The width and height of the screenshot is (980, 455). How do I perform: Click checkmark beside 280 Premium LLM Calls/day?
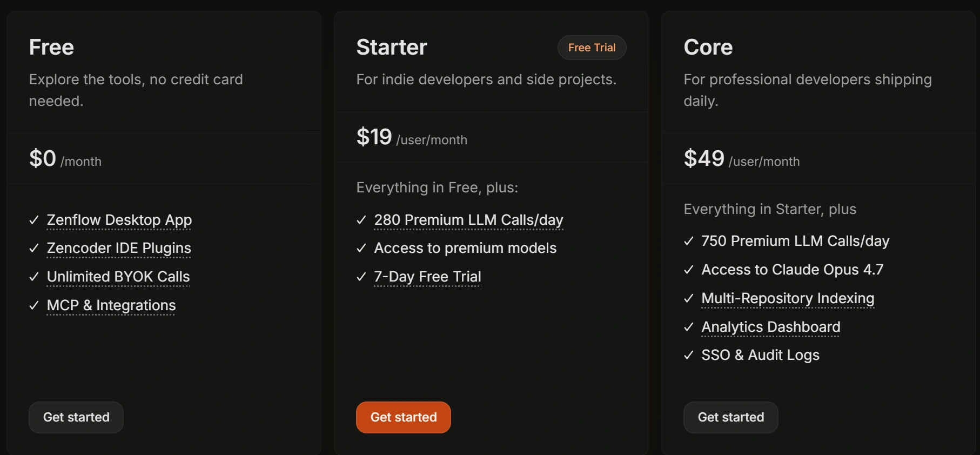click(x=361, y=220)
